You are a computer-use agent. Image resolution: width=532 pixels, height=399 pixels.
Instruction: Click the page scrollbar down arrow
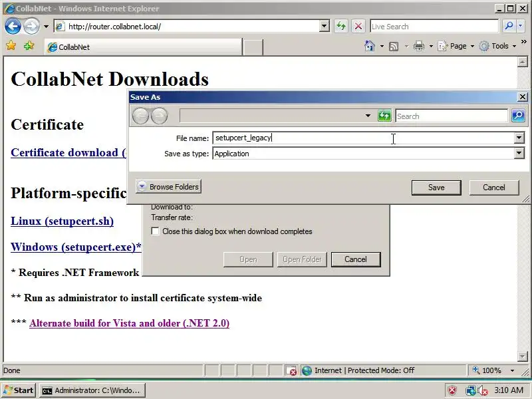523,356
